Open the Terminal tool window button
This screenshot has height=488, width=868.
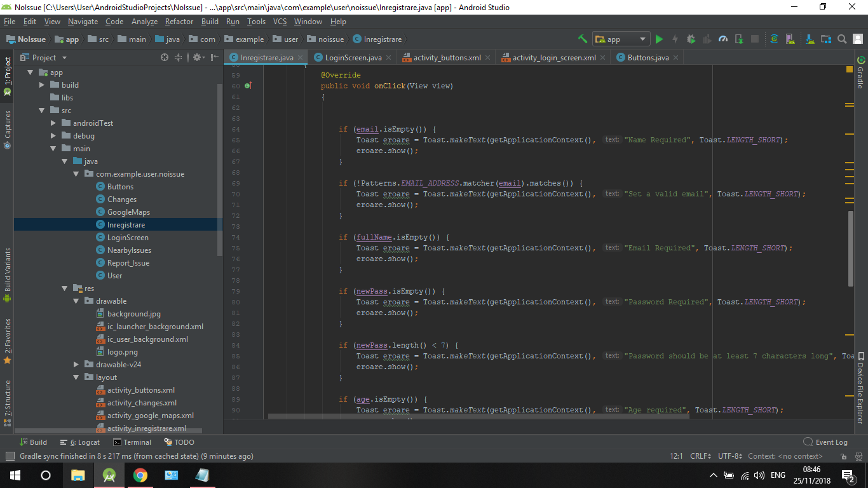point(132,442)
